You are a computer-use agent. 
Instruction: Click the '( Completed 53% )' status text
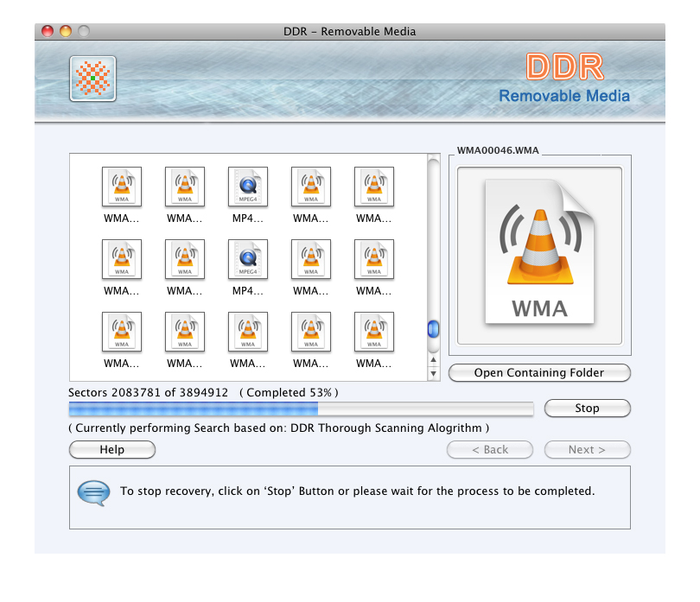pos(289,393)
